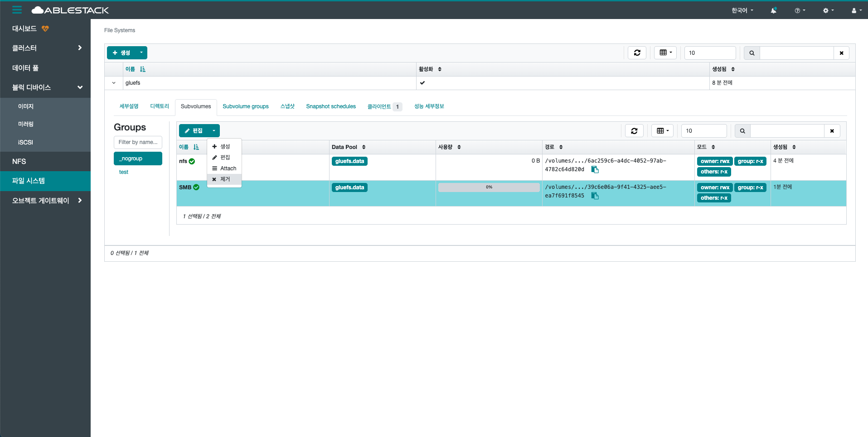Copy the nfs subvolume path
Viewport: 868px width, 437px height.
click(595, 169)
